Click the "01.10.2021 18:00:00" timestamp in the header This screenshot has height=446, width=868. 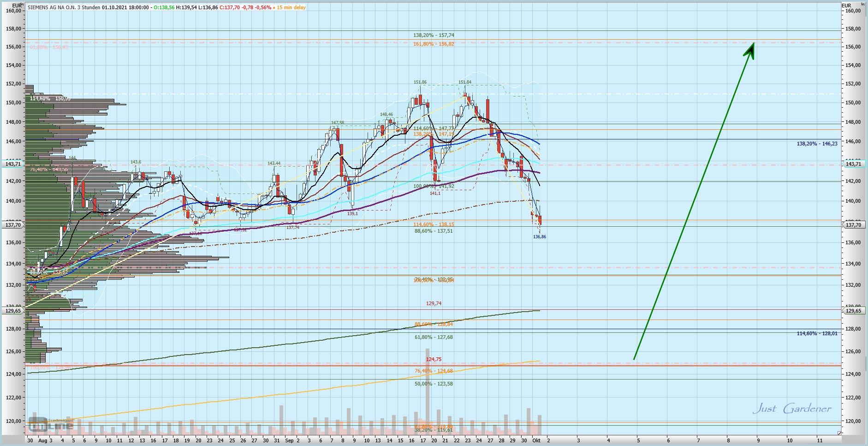[x=125, y=7]
